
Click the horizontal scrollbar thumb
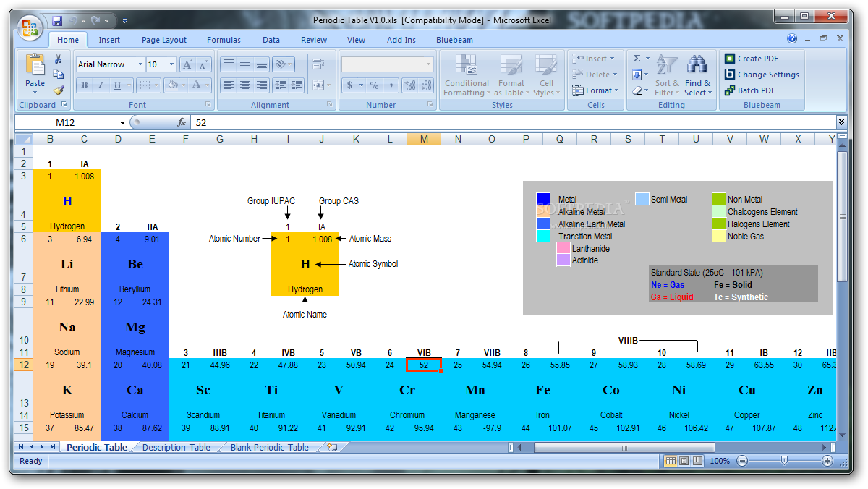point(624,448)
